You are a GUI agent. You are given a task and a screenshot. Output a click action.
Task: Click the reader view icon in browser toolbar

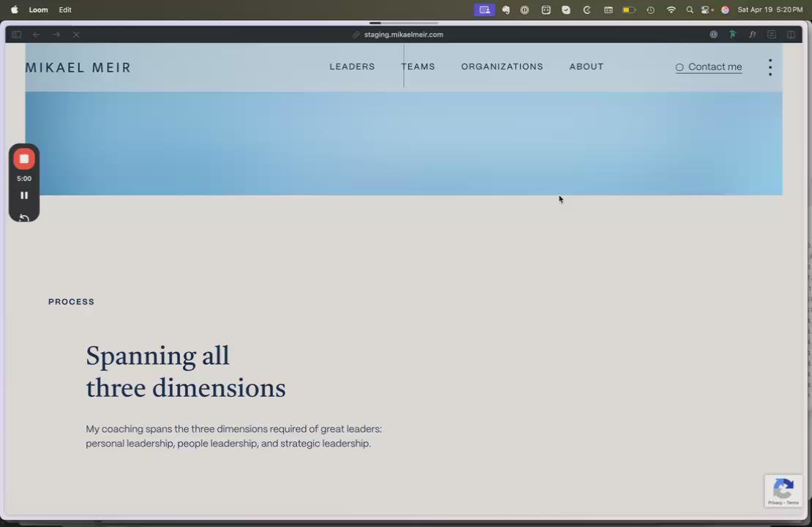pos(772,34)
